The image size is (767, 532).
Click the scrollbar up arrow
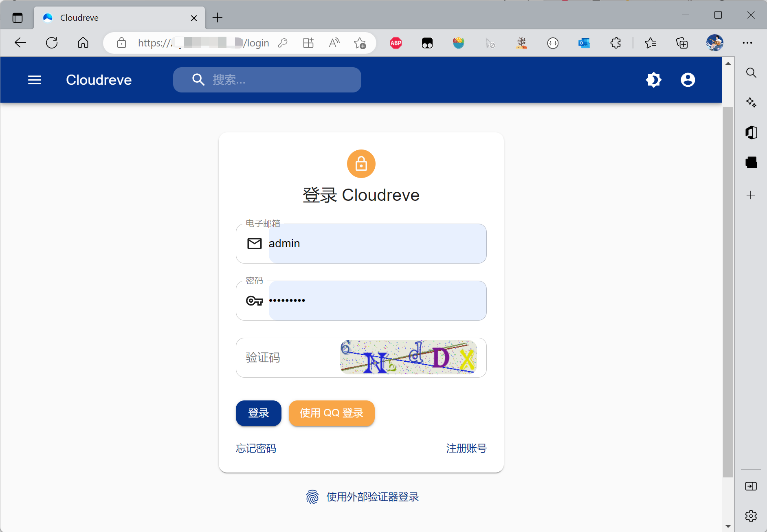tap(728, 63)
